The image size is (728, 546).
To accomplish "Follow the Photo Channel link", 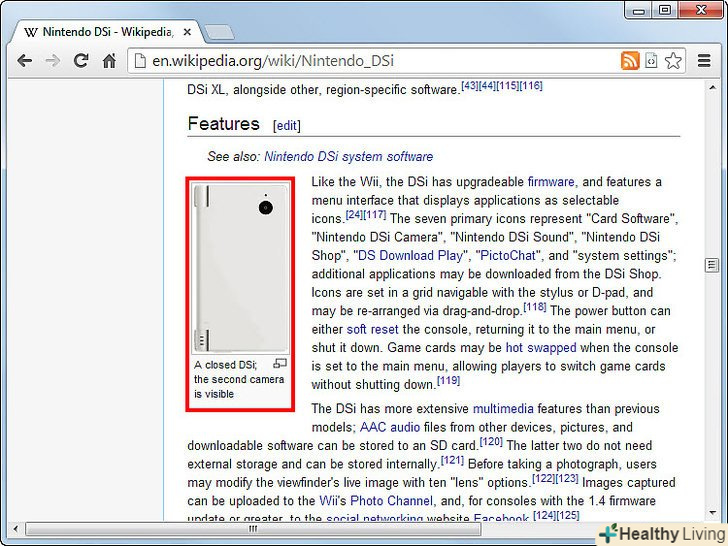I will pyautogui.click(x=391, y=501).
